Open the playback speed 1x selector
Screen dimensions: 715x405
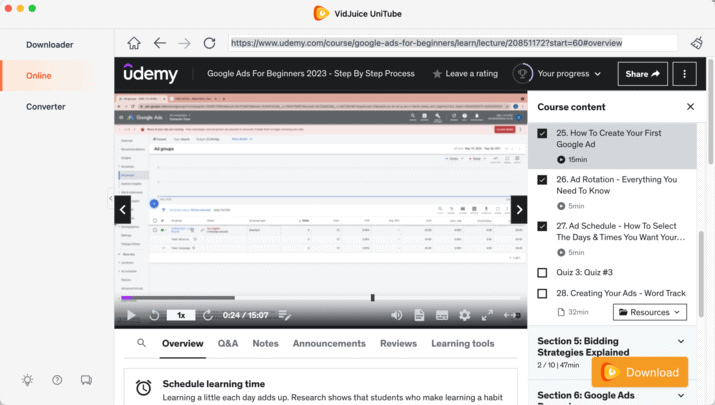[x=181, y=315]
